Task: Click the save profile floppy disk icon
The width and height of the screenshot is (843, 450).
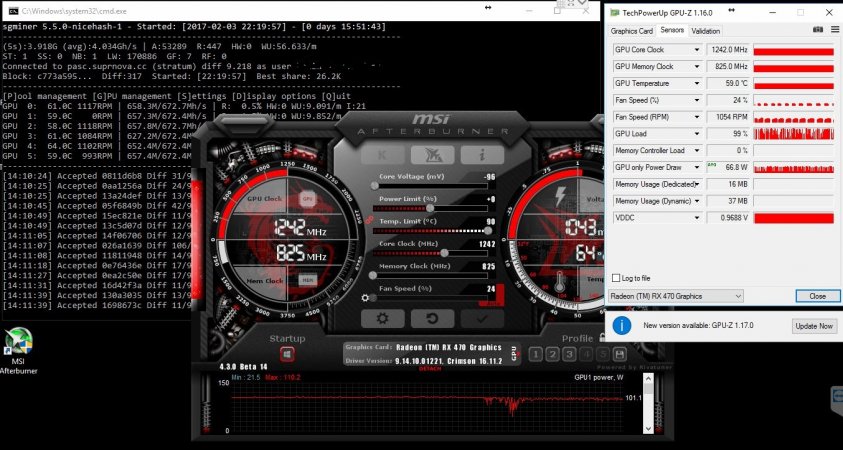Action: pyautogui.click(x=620, y=354)
